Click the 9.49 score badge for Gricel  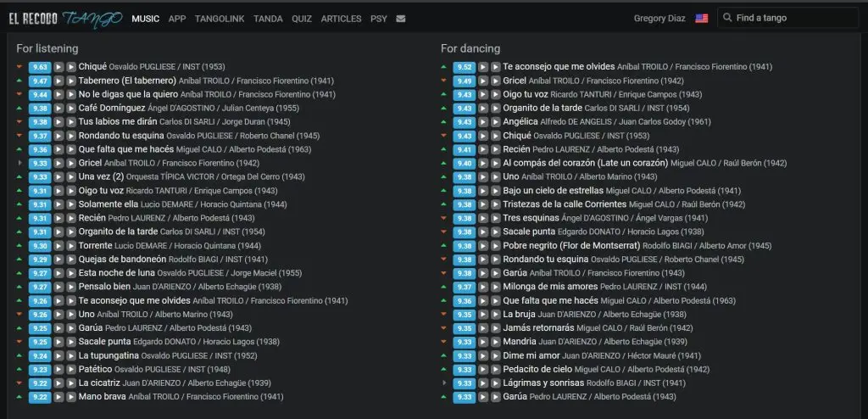pyautogui.click(x=465, y=81)
